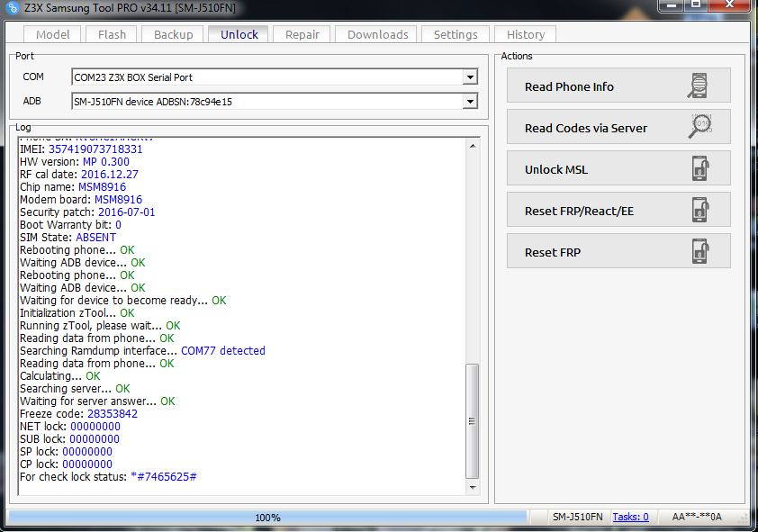This screenshot has width=758, height=532.
Task: Click the Freeze code 28353842 value
Action: point(113,414)
